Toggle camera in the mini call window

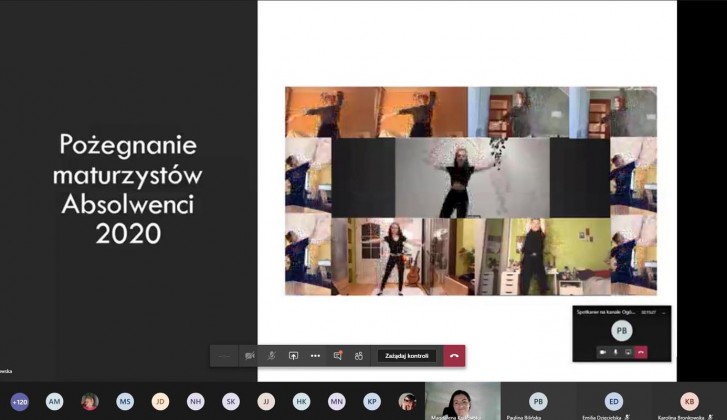[x=602, y=352]
